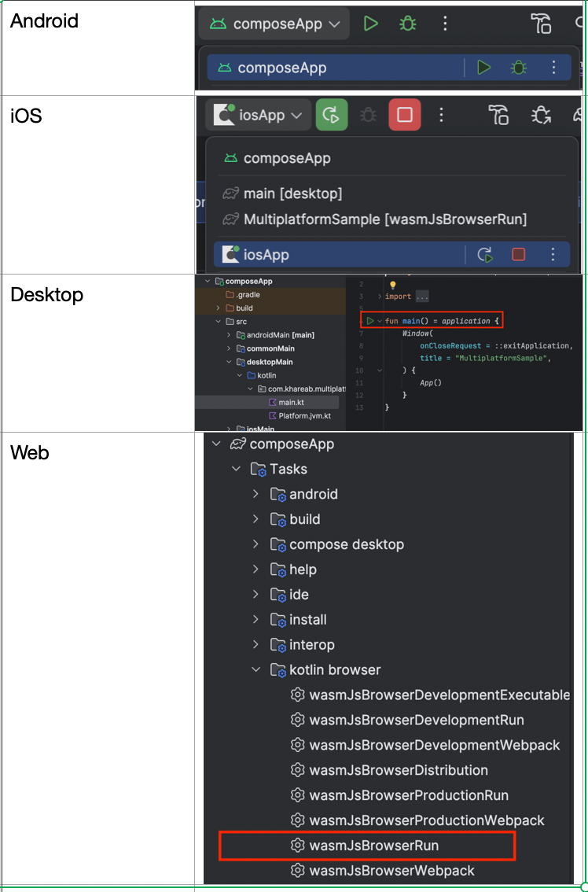Expand the compose desktop task folder
Screen dimensions: 588x892
256,544
